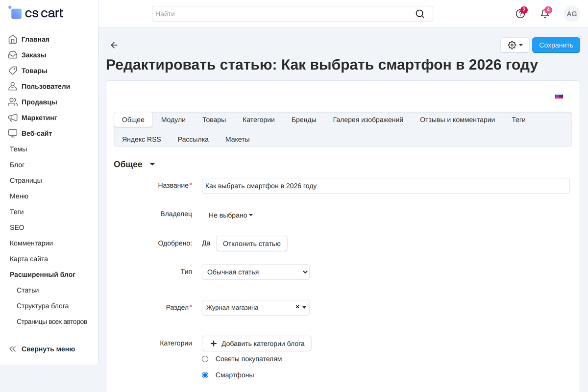
Task: Open Статьи under Расширенный блог
Action: 28,290
